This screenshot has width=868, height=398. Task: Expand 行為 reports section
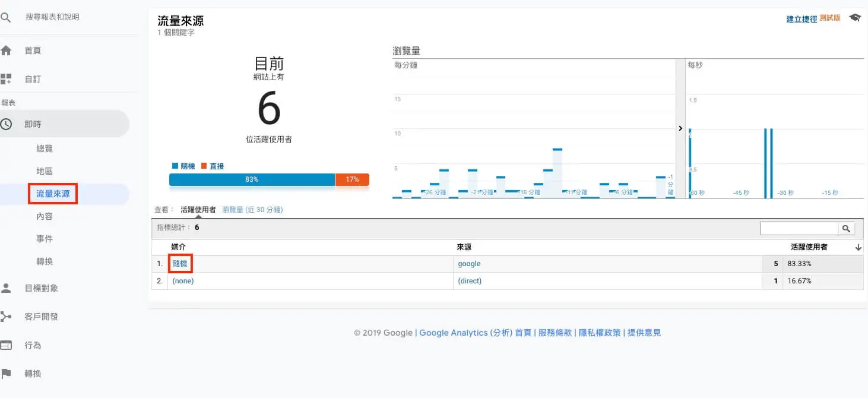point(33,345)
